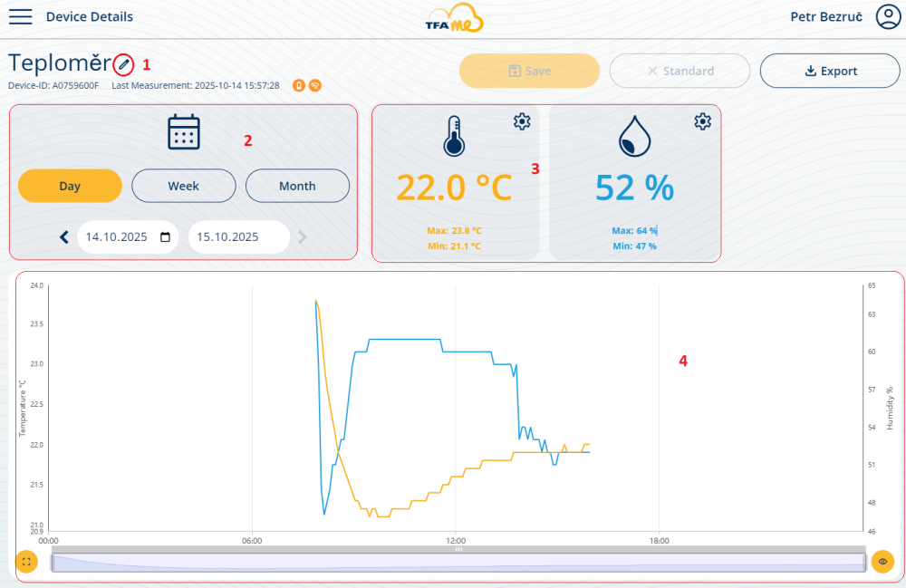This screenshot has height=588, width=906.
Task: Click the orange signal status icon
Action: (x=314, y=86)
